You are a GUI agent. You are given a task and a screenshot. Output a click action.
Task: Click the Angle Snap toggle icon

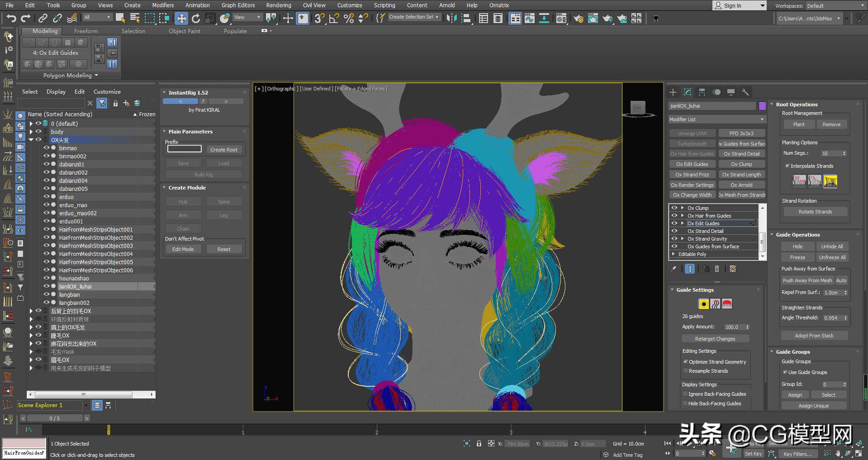pos(334,18)
